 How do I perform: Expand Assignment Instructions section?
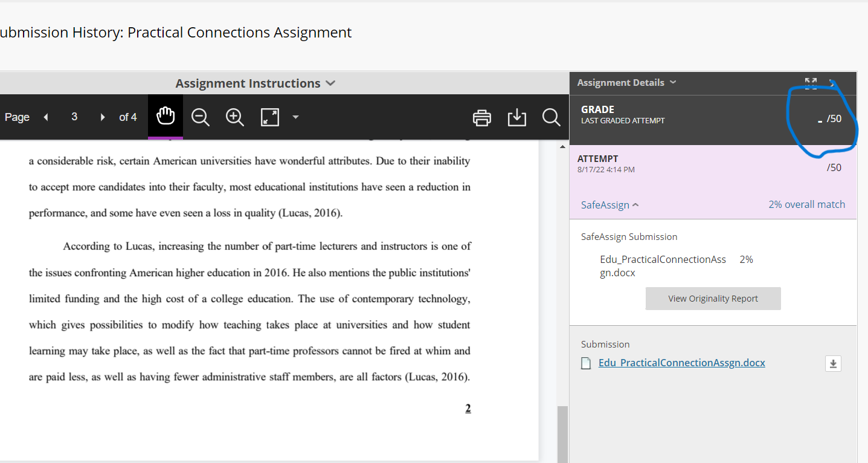(x=256, y=83)
